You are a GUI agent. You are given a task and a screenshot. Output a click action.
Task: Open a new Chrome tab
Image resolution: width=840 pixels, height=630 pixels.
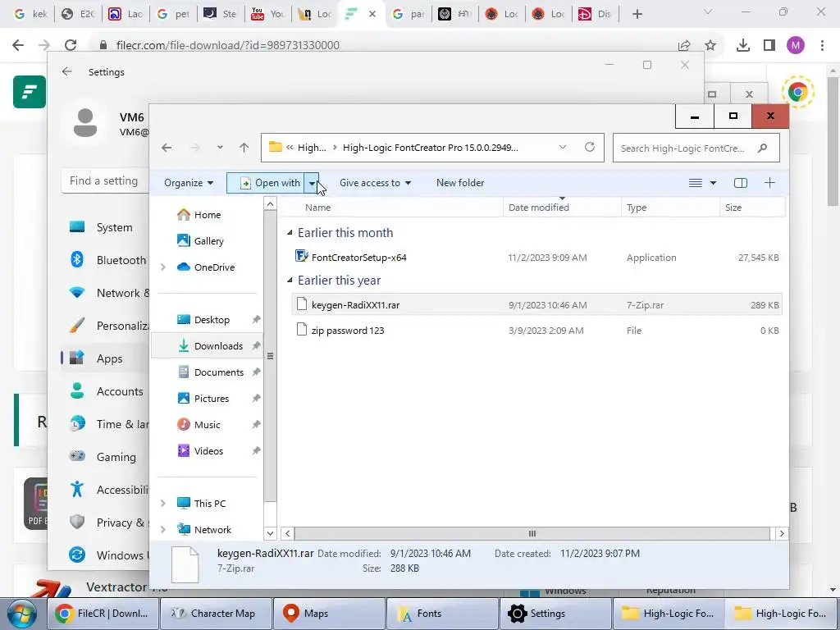click(637, 14)
